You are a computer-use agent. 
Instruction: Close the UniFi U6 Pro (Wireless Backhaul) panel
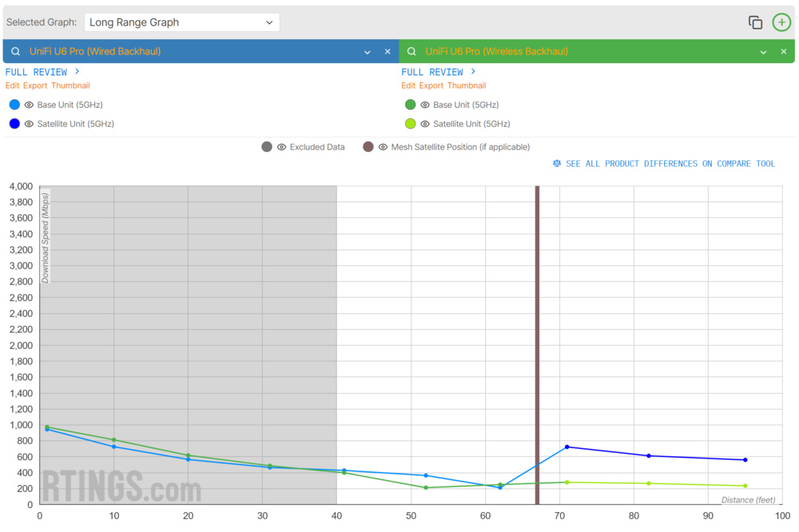click(784, 50)
